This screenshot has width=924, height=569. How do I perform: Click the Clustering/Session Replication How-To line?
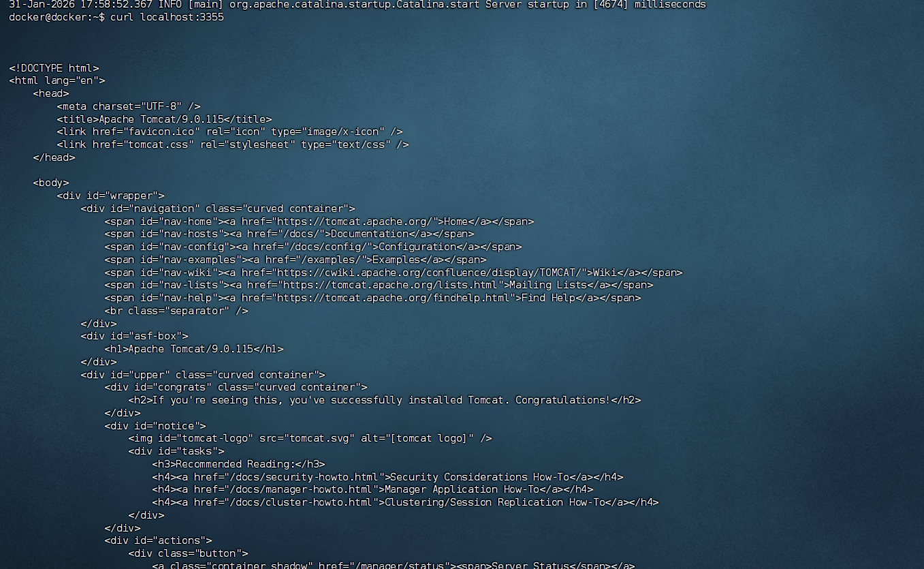(406, 502)
